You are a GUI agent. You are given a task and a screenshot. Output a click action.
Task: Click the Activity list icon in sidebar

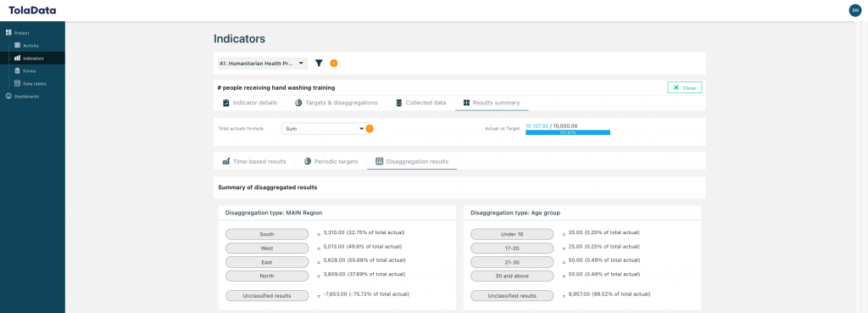tap(17, 46)
